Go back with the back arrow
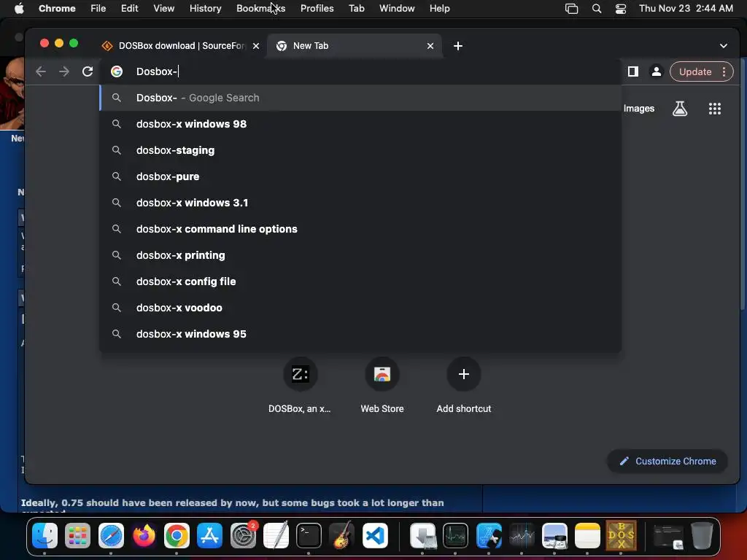 click(x=41, y=71)
